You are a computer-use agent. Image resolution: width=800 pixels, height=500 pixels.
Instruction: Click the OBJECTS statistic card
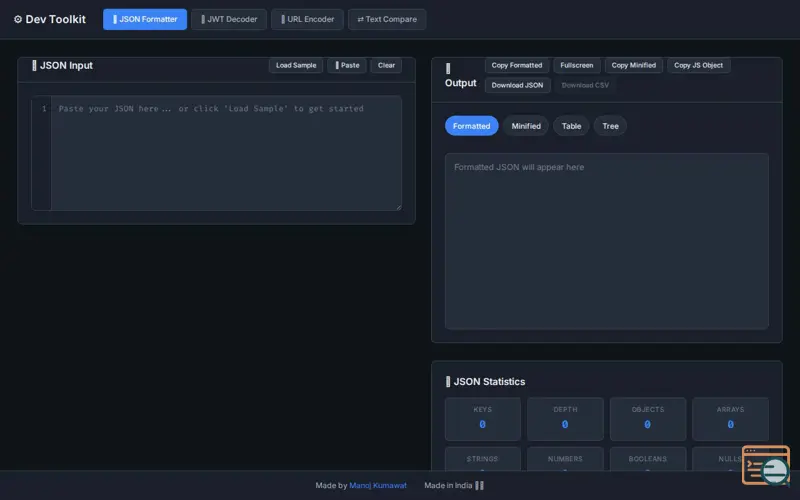648,419
